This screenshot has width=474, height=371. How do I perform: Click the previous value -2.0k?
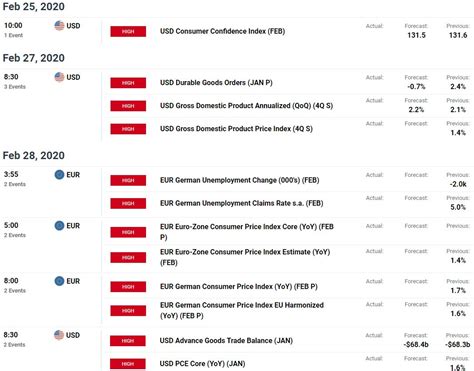point(458,184)
